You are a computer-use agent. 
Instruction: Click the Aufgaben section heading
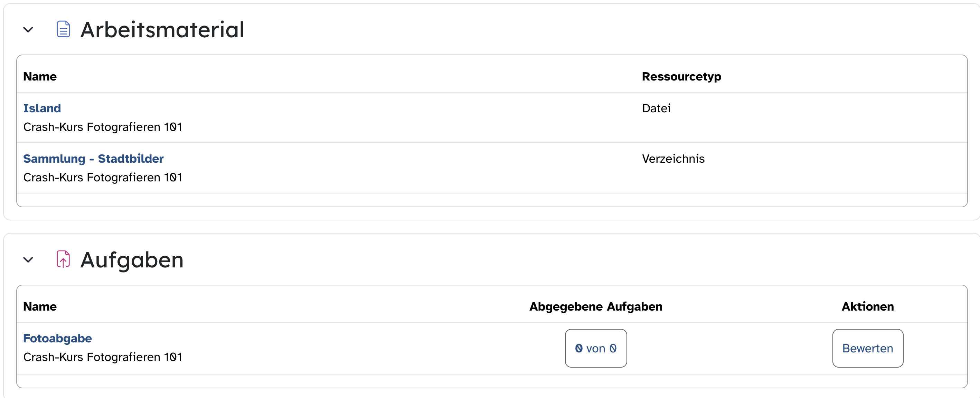132,260
